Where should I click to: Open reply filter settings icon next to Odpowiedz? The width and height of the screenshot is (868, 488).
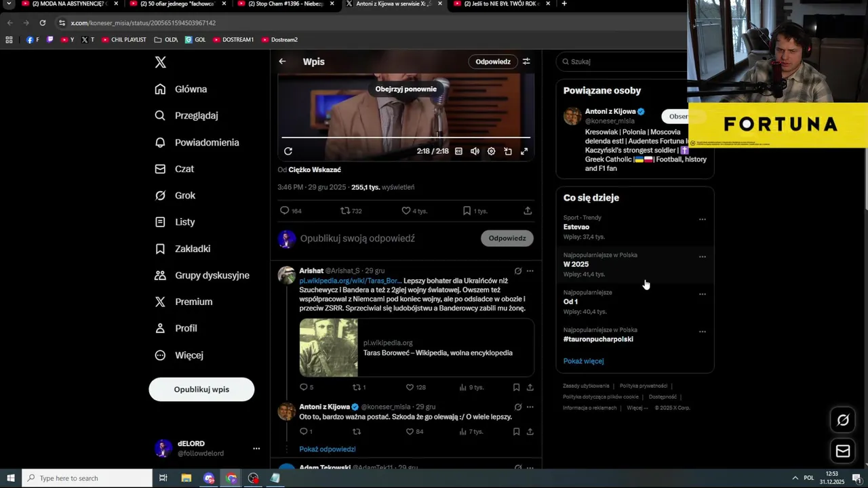click(x=526, y=62)
